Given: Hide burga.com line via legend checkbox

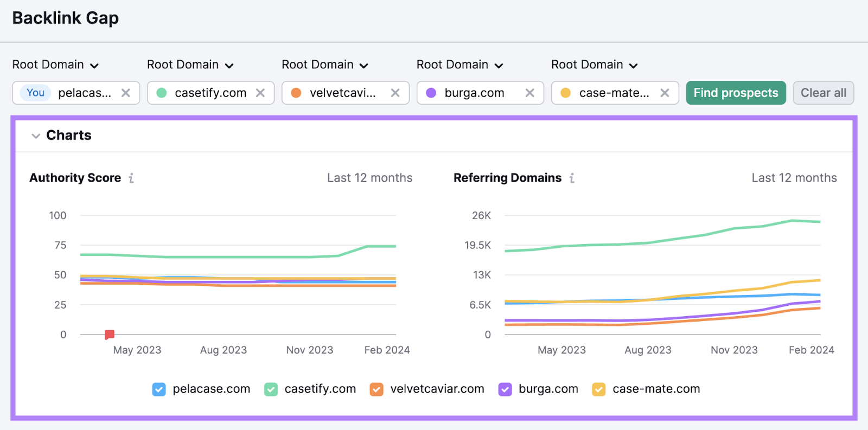Looking at the screenshot, I should (505, 389).
